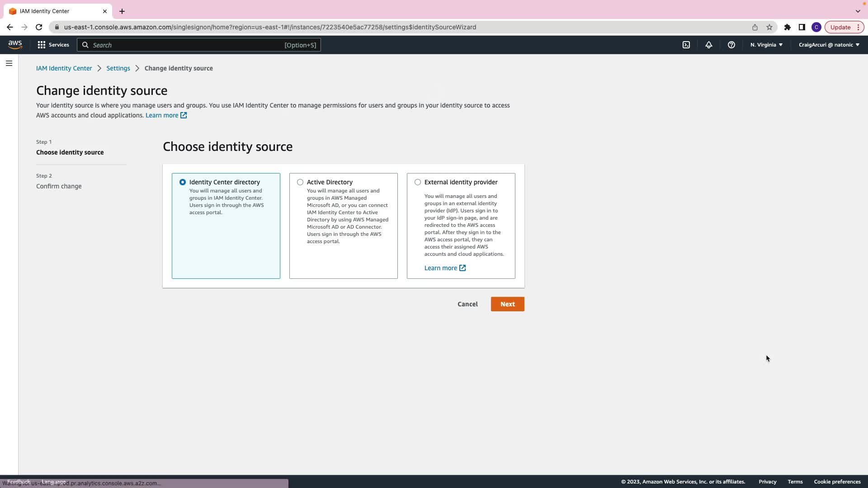
Task: Expand the side navigation hamburger menu
Action: [x=9, y=63]
